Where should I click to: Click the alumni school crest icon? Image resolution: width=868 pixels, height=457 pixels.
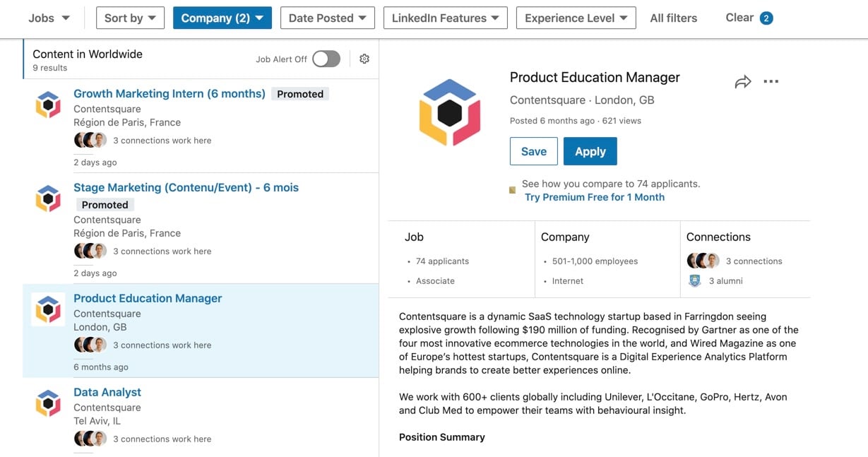coord(694,281)
